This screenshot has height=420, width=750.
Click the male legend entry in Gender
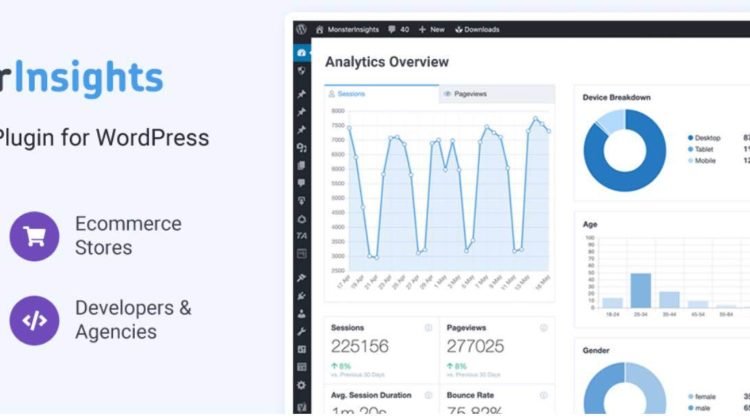[x=699, y=408]
